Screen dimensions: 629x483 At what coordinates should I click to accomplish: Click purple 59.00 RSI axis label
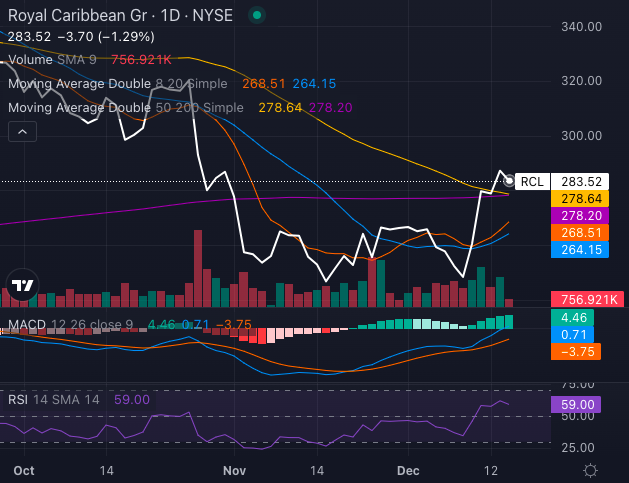pyautogui.click(x=576, y=404)
